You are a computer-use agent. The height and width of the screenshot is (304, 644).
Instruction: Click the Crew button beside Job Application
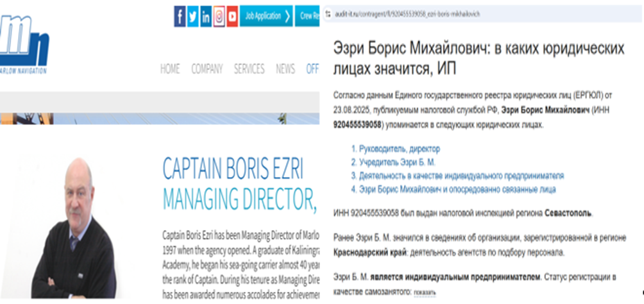[307, 16]
